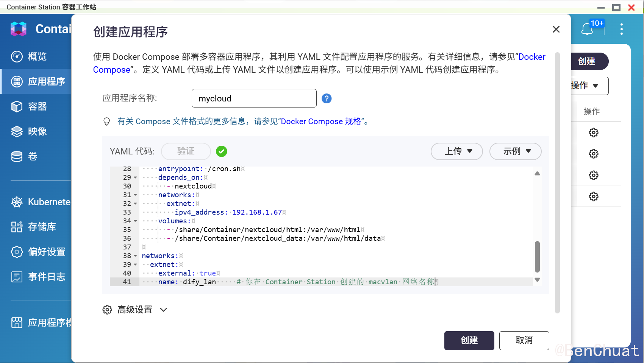Viewport: 644px width, 363px height.
Task: Click the first gear icon in the actions column
Action: (x=593, y=132)
